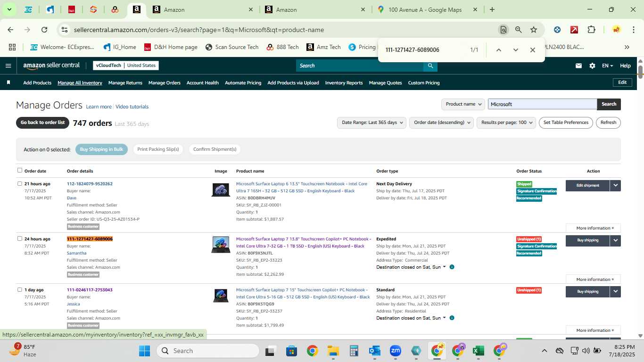This screenshot has height=362, width=644.
Task: Open the browser Extensions puzzle icon
Action: point(591,30)
